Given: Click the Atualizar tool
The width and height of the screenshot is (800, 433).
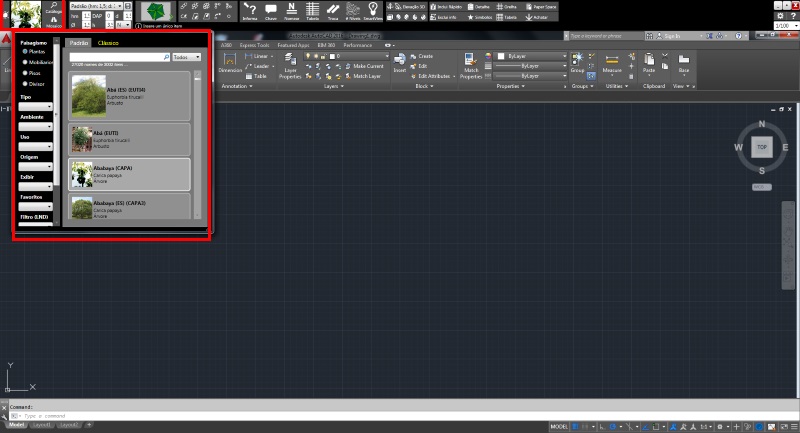Looking at the screenshot, I should tap(537, 17).
